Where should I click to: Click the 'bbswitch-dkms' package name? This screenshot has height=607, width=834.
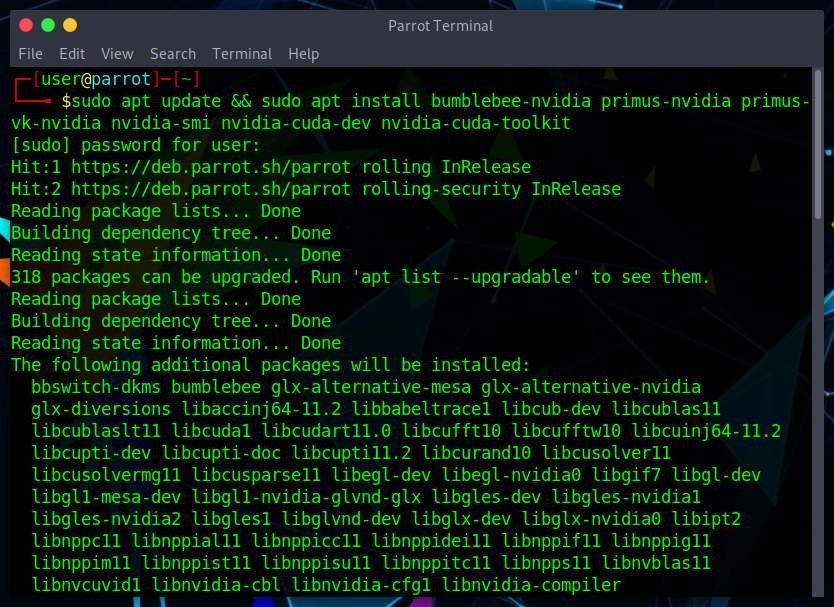coord(96,387)
